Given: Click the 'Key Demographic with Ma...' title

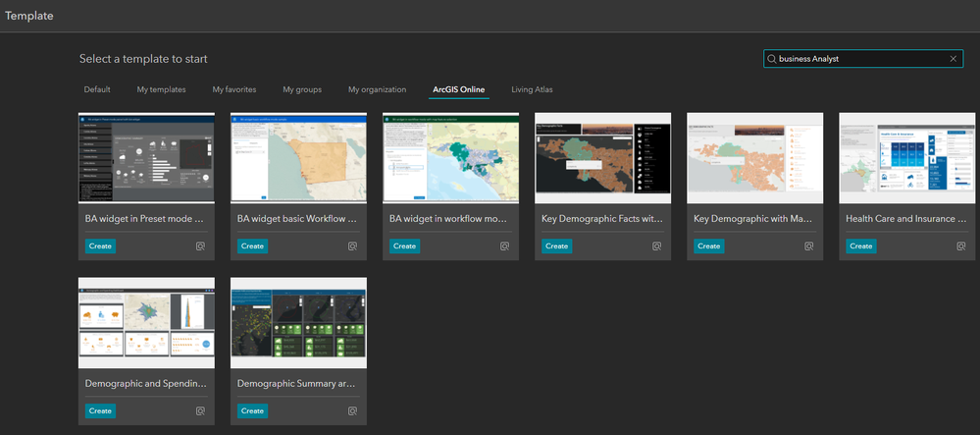Looking at the screenshot, I should click(753, 219).
